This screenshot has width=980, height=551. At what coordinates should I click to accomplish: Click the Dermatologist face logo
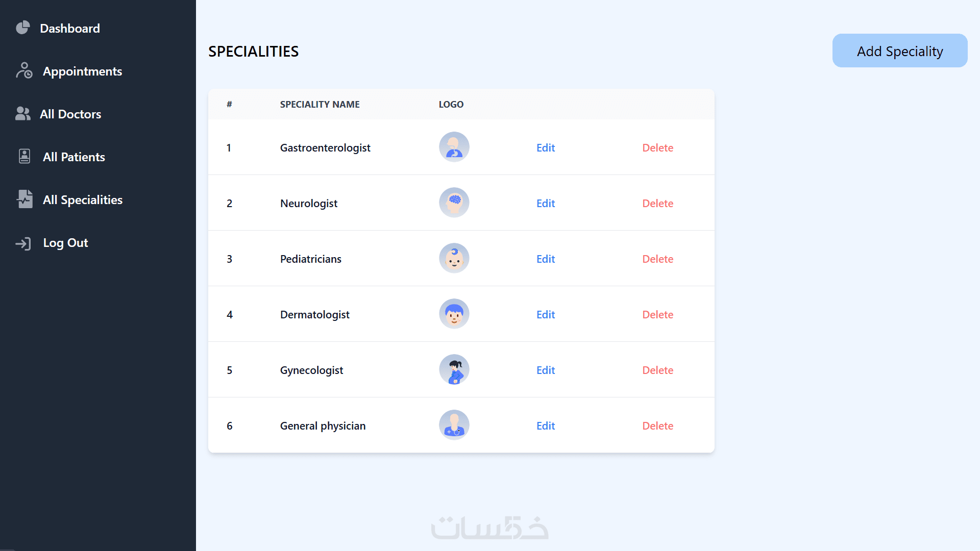click(454, 314)
